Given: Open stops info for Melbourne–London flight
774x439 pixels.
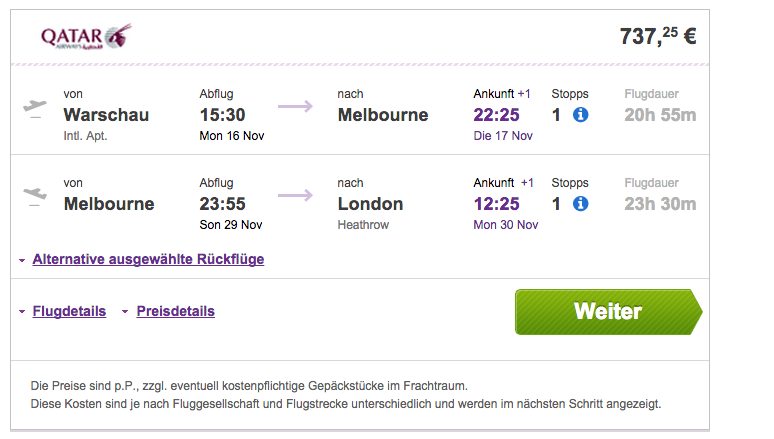Looking at the screenshot, I should coord(580,203).
